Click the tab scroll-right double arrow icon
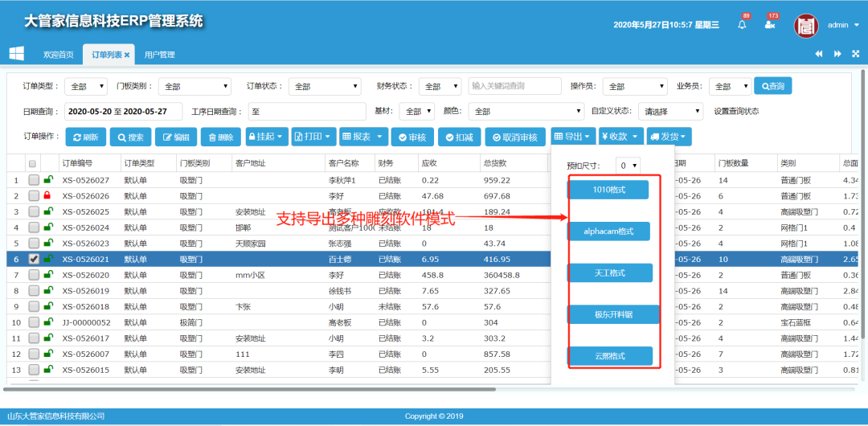The image size is (868, 426). click(837, 54)
